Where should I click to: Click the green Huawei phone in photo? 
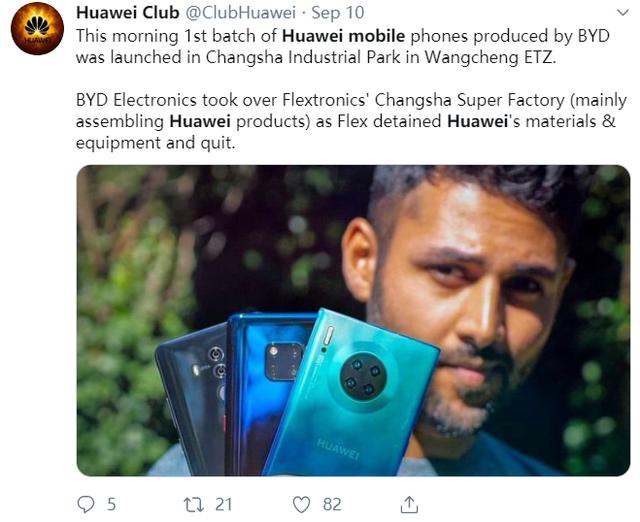coord(350,394)
